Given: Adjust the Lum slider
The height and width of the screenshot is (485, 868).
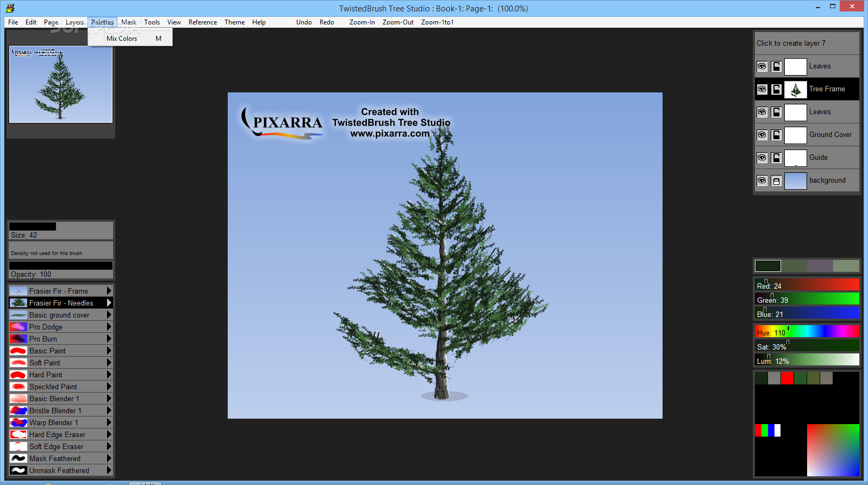Looking at the screenshot, I should pyautogui.click(x=807, y=359).
